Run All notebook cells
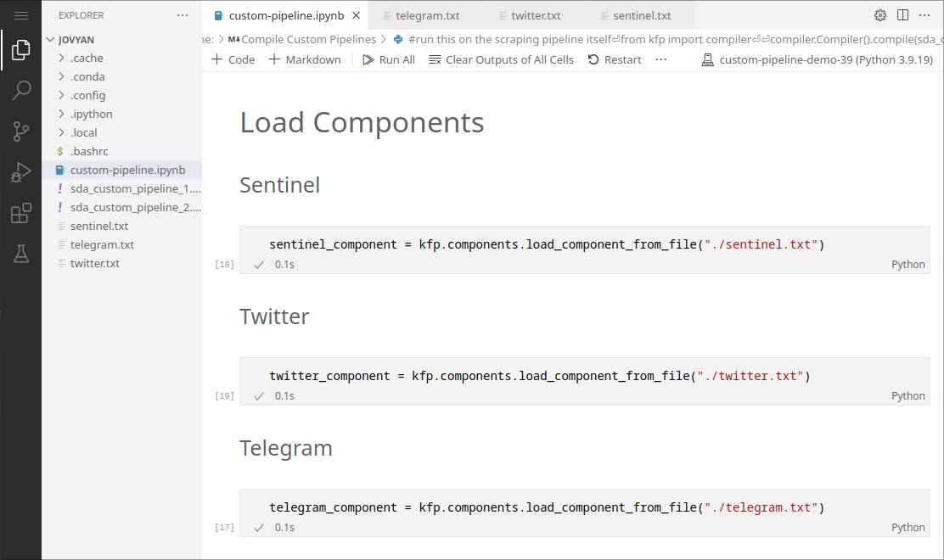The image size is (944, 560). pyautogui.click(x=389, y=59)
